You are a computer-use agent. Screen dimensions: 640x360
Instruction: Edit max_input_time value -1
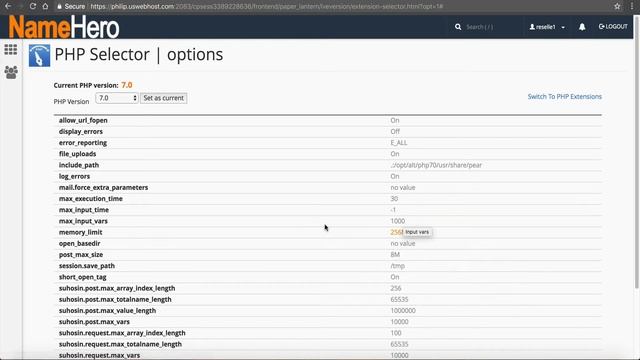pyautogui.click(x=393, y=210)
